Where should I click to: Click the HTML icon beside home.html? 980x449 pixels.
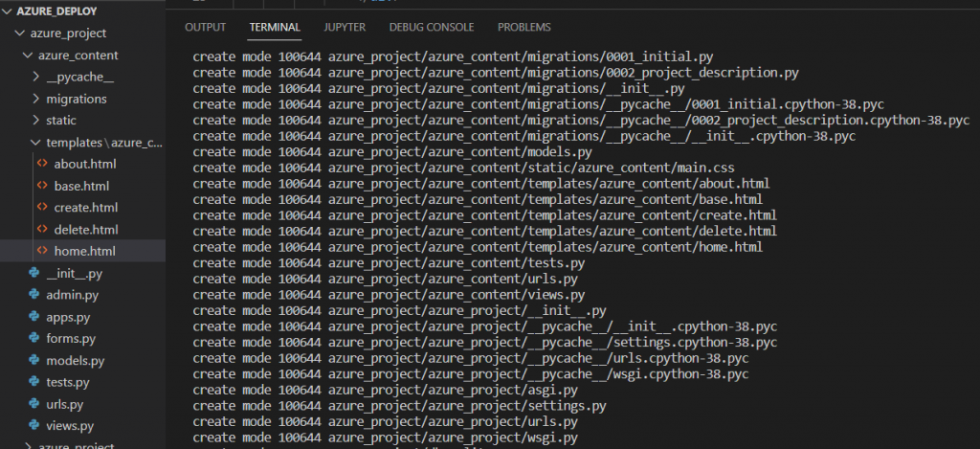tap(42, 251)
